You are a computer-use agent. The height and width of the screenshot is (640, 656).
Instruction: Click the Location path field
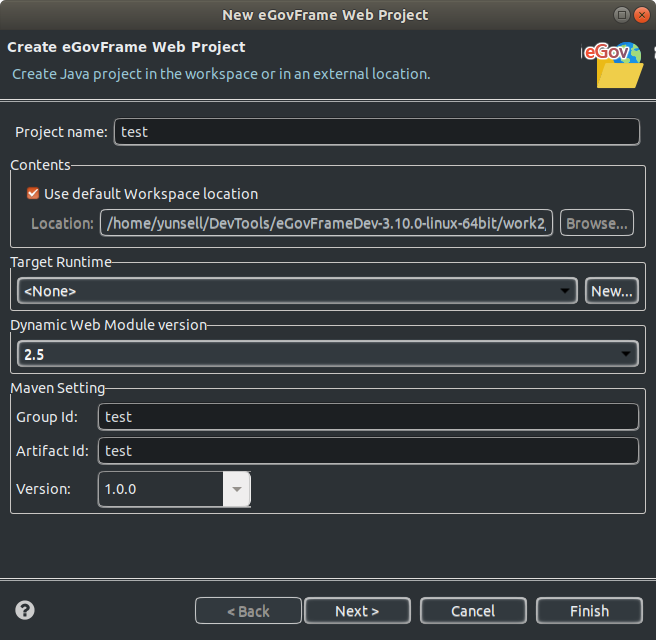pos(326,223)
